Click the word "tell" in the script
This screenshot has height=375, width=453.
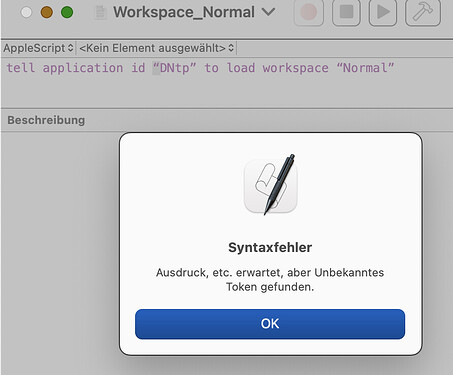pyautogui.click(x=21, y=68)
